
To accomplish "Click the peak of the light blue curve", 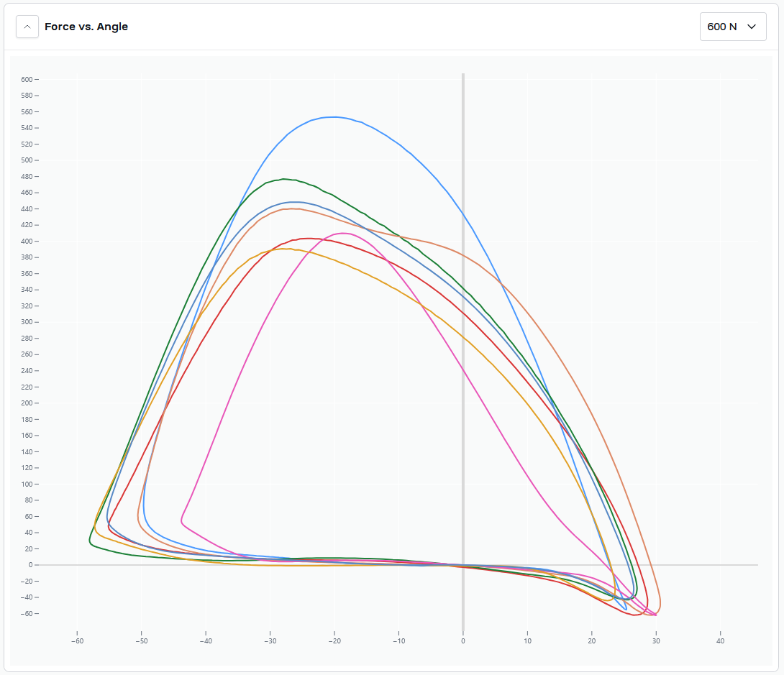I will (334, 116).
